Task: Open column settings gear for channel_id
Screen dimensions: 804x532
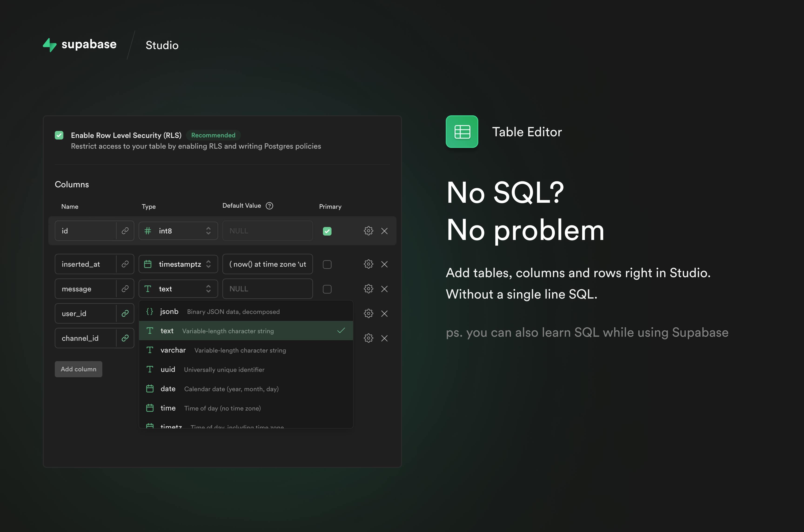Action: [368, 338]
